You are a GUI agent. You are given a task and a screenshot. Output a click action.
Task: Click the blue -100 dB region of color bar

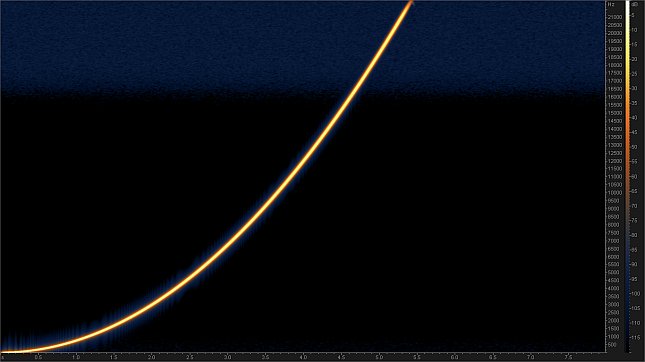[x=628, y=294]
